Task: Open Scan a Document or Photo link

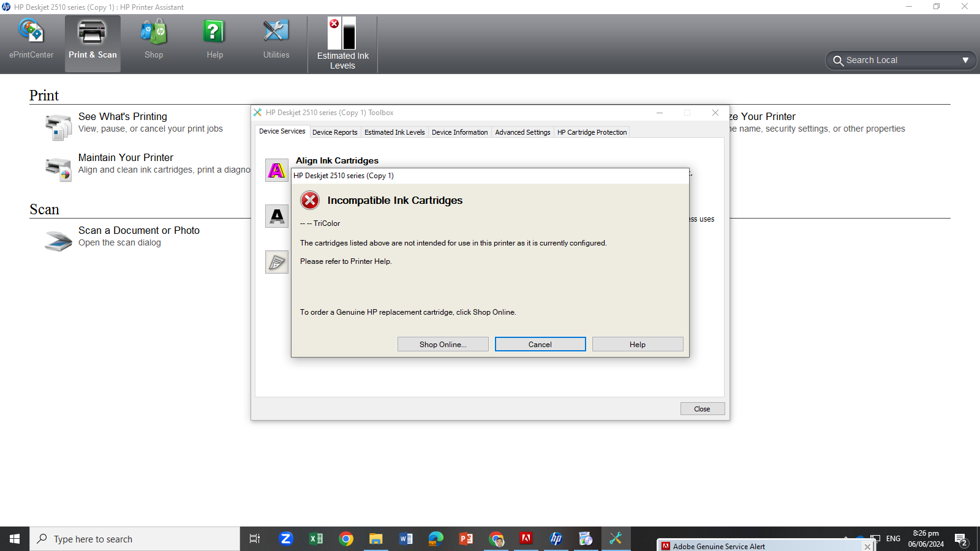Action: (x=139, y=230)
